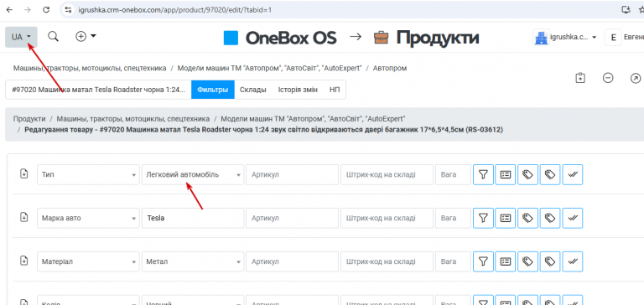Click the Продукти breadcrumb in gray bar
The image size is (644, 305).
29,119
